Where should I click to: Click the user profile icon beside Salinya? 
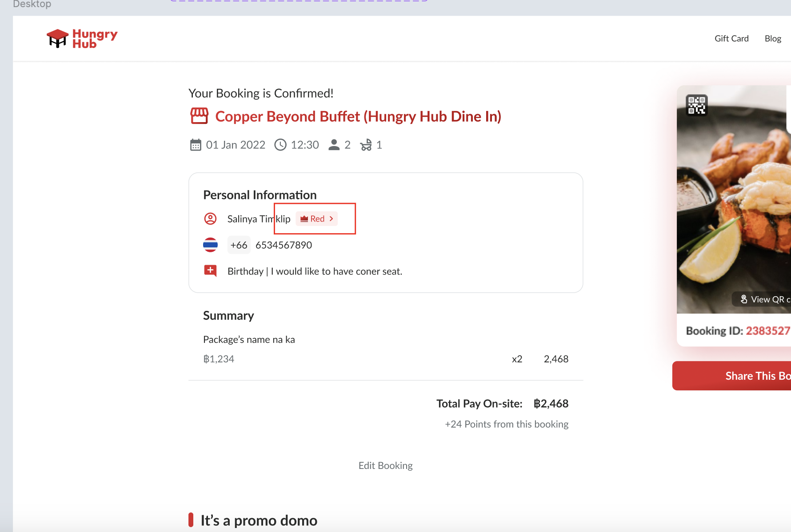pos(210,218)
